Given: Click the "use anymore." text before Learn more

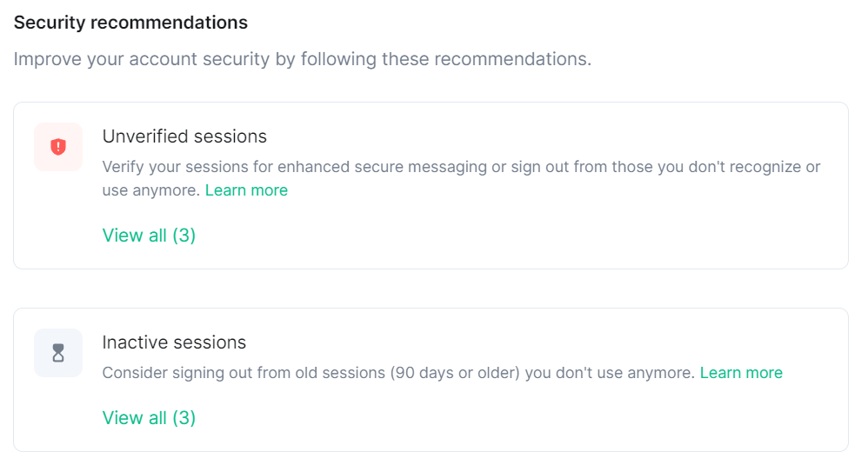Looking at the screenshot, I should pyautogui.click(x=150, y=190).
